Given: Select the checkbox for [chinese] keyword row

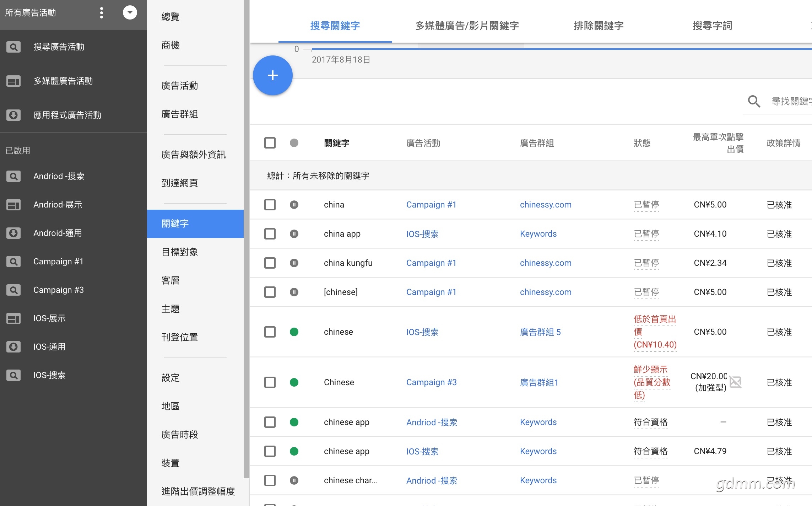Looking at the screenshot, I should 270,292.
